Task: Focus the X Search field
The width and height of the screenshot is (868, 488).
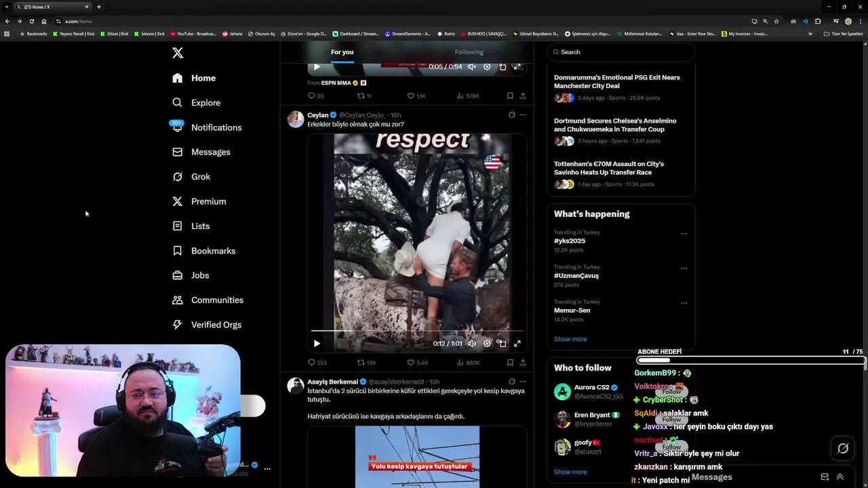Action: [x=621, y=52]
